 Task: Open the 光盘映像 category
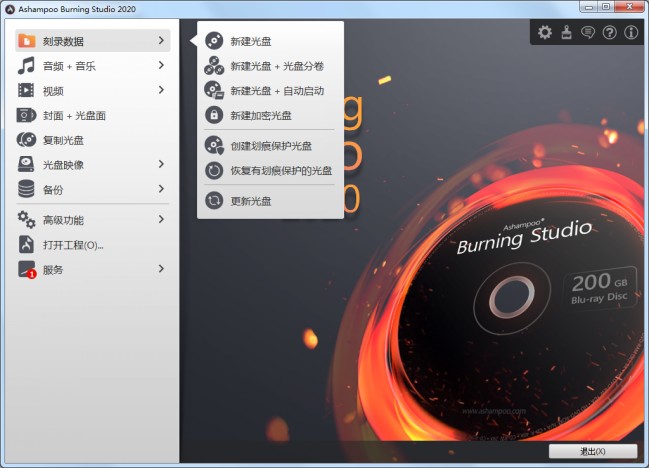(93, 165)
